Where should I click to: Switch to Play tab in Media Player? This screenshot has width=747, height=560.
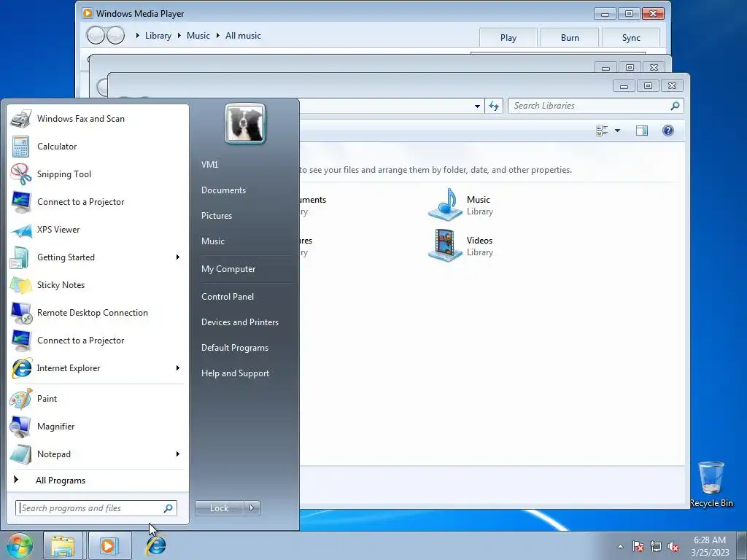[x=508, y=38]
